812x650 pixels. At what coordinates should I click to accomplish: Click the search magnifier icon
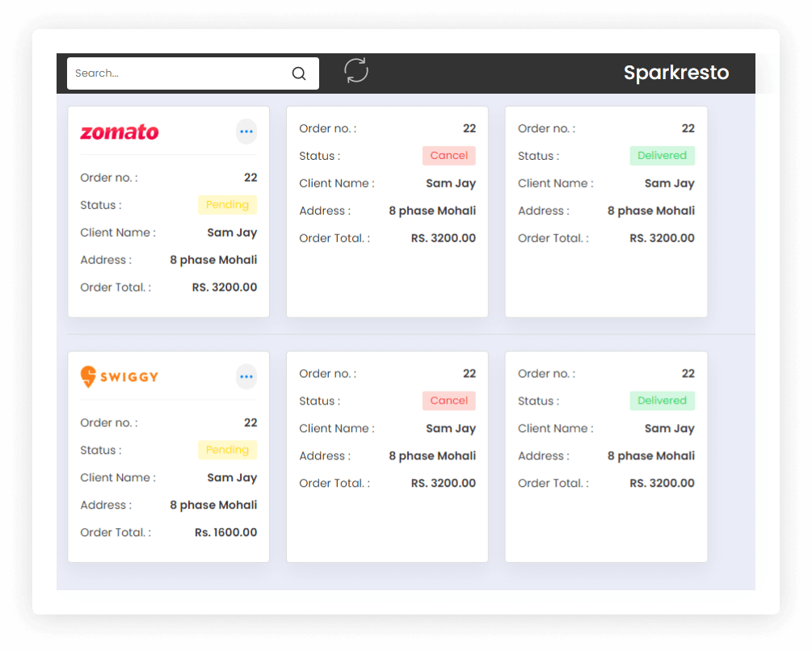click(x=299, y=73)
